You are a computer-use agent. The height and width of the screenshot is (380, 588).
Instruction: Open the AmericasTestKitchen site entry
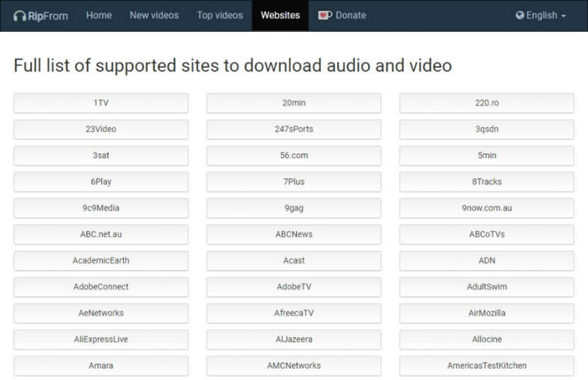pos(487,366)
